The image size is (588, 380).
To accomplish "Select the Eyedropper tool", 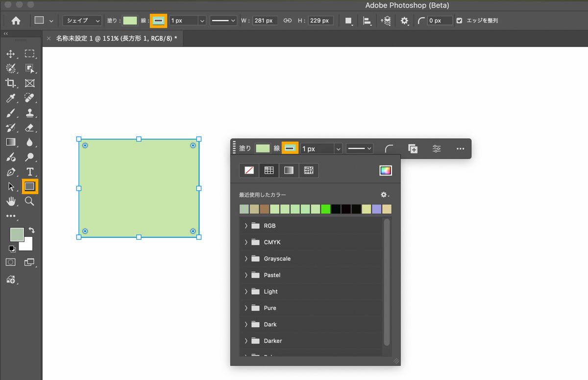I will tap(11, 98).
